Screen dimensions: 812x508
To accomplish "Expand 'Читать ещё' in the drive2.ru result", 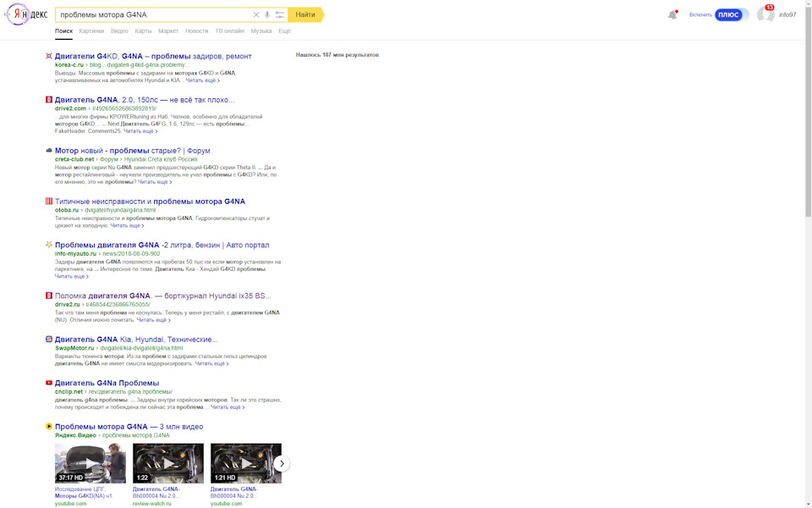I will tap(153, 320).
